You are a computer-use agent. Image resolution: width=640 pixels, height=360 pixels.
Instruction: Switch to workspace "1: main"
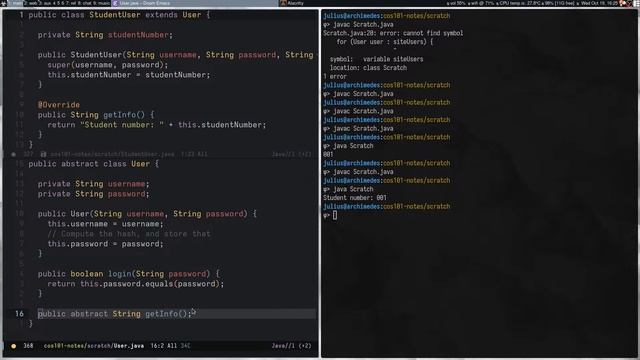[16, 3]
